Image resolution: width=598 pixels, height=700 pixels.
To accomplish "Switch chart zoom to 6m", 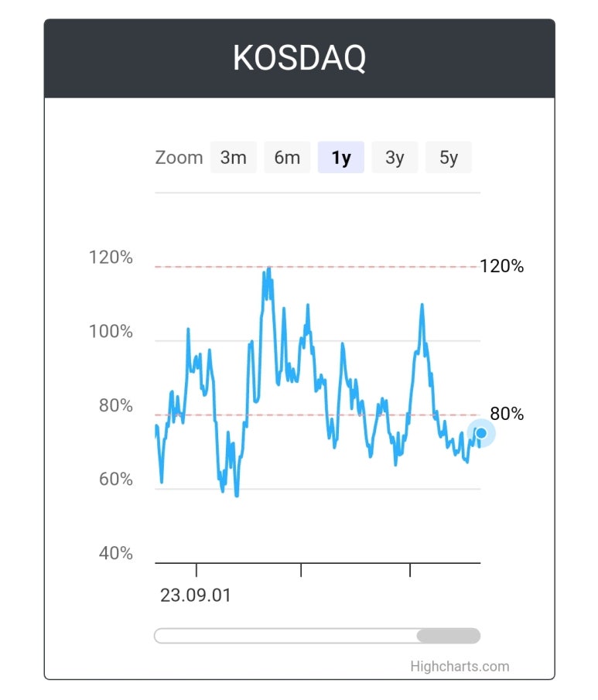I will click(287, 157).
